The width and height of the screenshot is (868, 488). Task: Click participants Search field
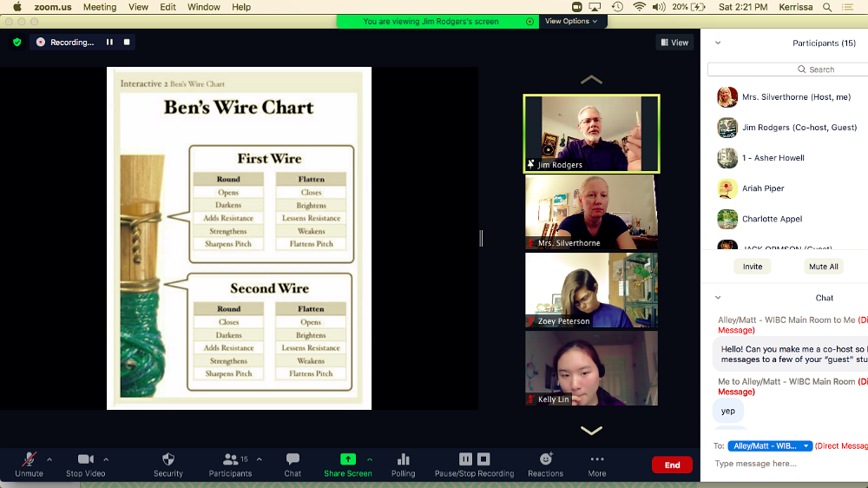[788, 69]
